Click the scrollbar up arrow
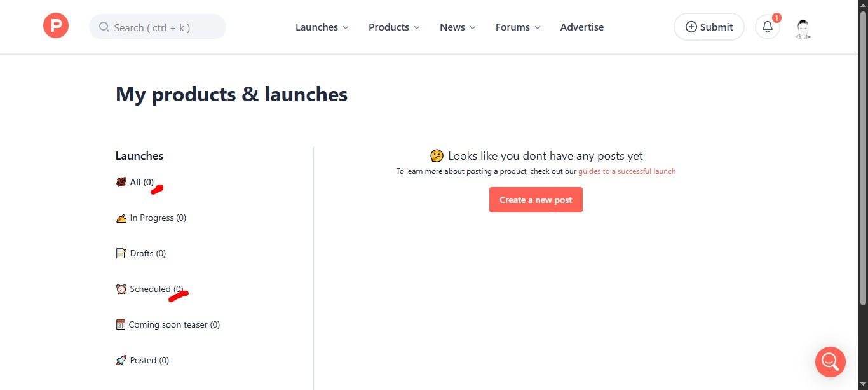The width and height of the screenshot is (868, 390). click(x=863, y=5)
